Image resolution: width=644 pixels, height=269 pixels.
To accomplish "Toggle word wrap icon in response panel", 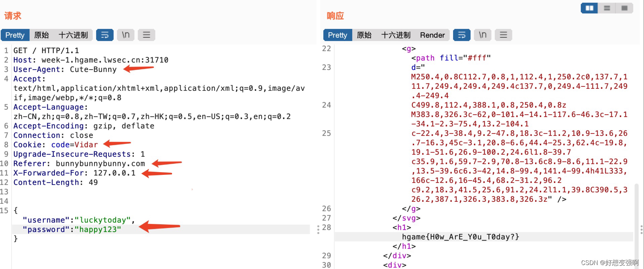I will click(462, 35).
